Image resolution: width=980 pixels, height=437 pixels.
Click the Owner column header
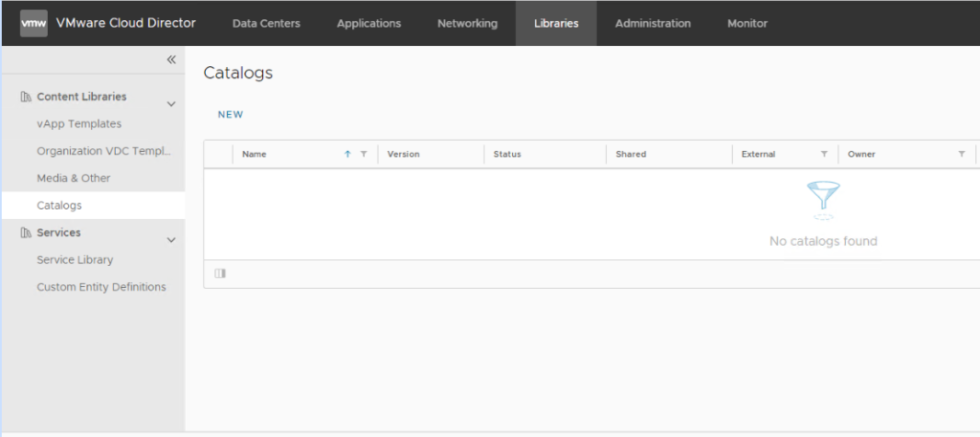point(861,154)
